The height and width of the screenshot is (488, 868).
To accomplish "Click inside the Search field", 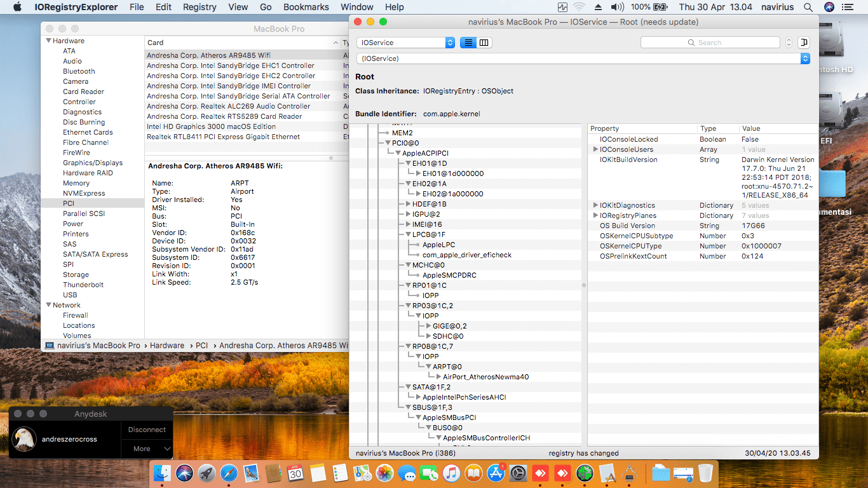I will click(x=710, y=42).
